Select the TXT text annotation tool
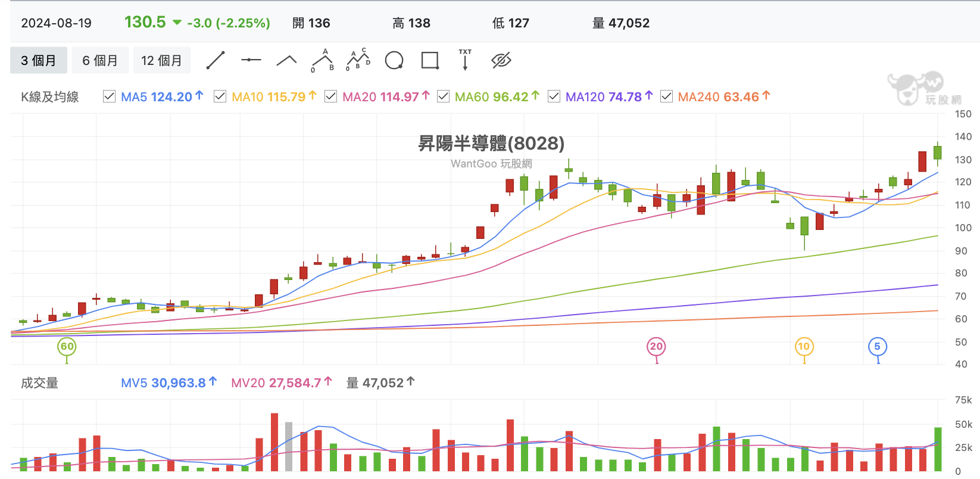Image resolution: width=980 pixels, height=479 pixels. [x=465, y=60]
